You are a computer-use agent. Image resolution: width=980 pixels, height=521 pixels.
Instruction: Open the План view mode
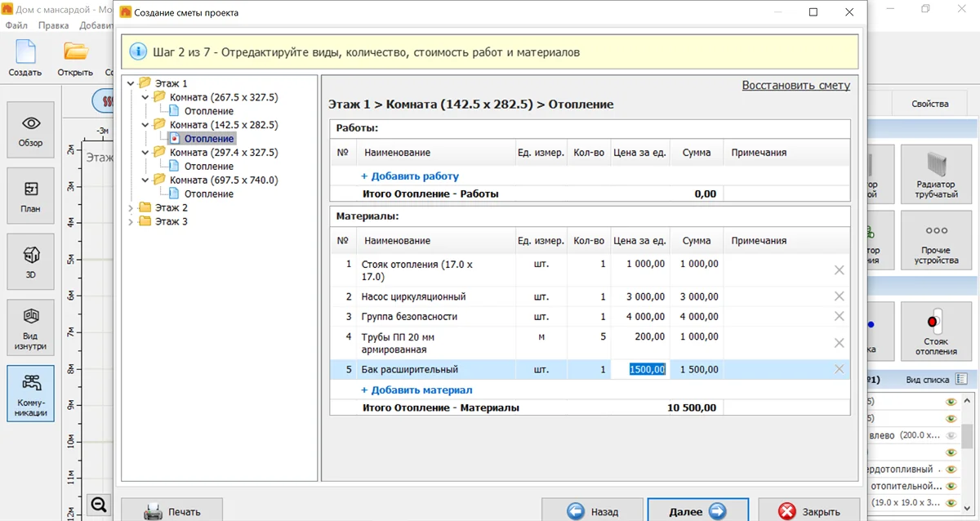tap(31, 197)
